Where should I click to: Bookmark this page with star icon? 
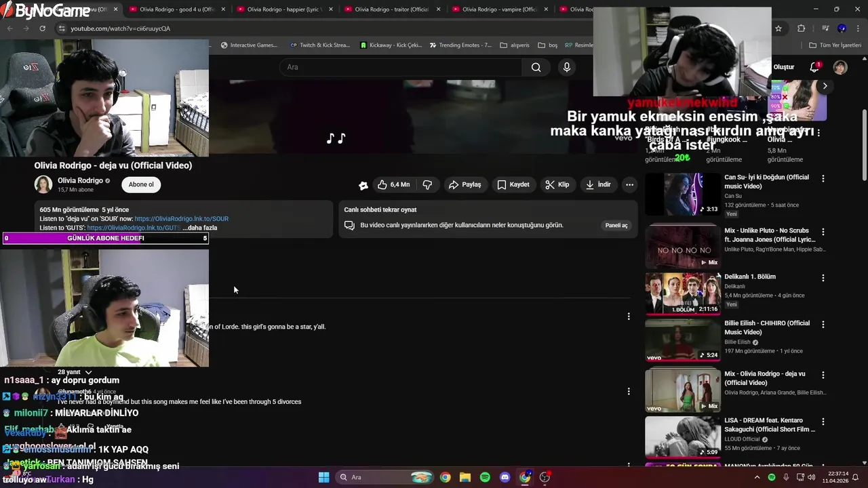pyautogui.click(x=778, y=28)
